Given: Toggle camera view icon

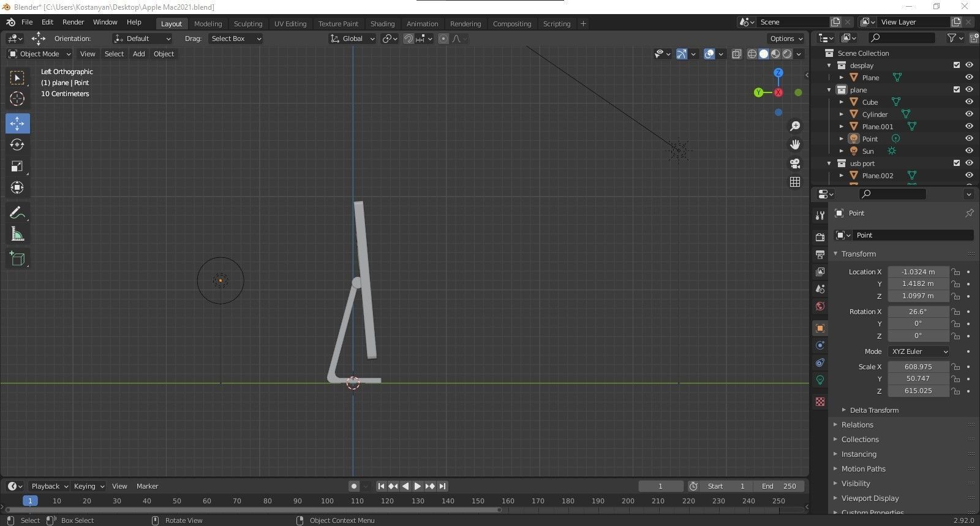Looking at the screenshot, I should pyautogui.click(x=795, y=163).
